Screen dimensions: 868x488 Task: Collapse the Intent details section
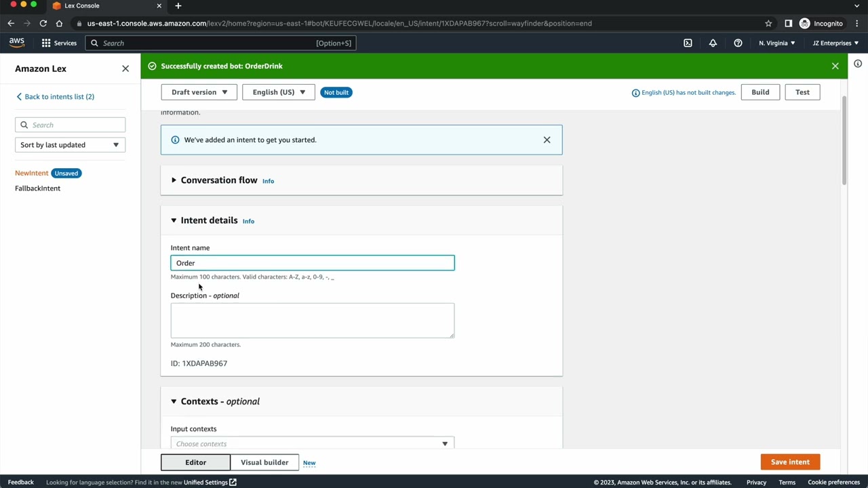(174, 220)
